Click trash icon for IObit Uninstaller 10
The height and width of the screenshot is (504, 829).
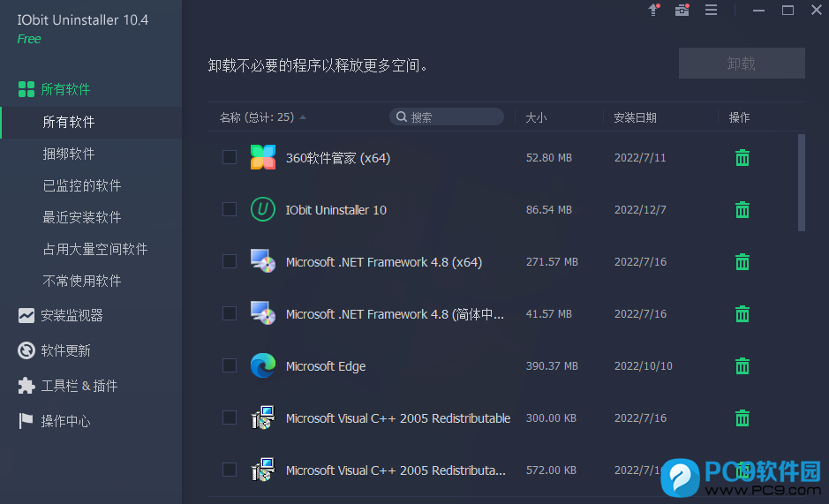point(742,210)
